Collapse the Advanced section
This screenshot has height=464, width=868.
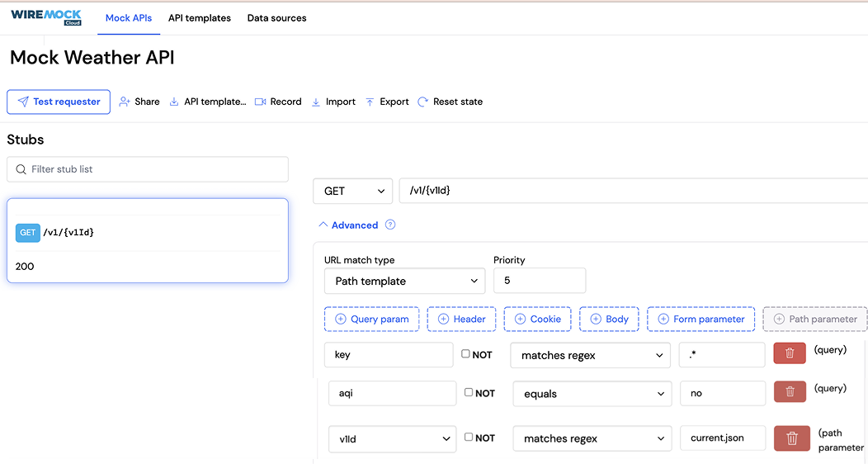tap(348, 225)
